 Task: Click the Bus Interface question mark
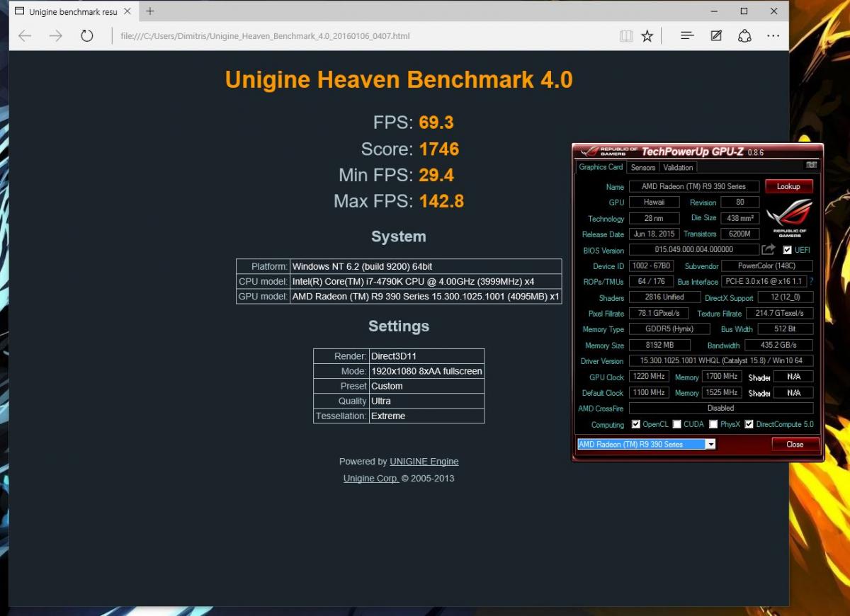pos(811,282)
